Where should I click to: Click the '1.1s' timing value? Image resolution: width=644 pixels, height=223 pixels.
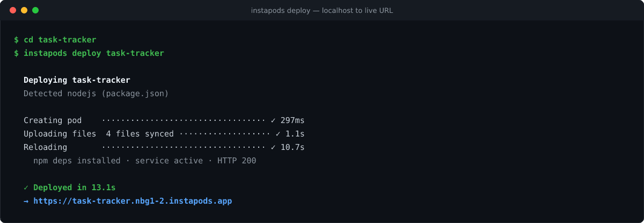[x=295, y=134]
